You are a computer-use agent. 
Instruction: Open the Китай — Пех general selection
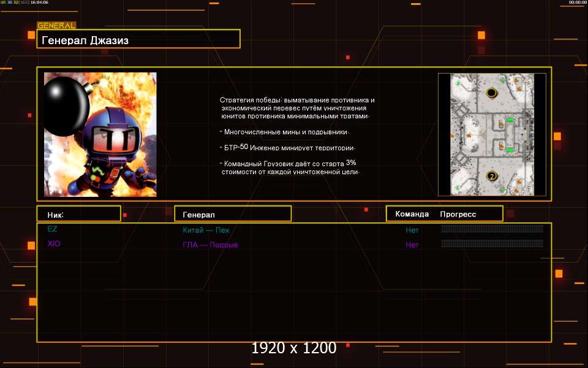pos(206,231)
